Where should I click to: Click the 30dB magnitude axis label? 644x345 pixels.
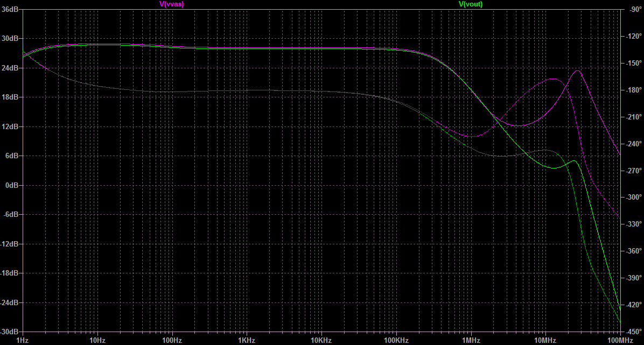coord(10,38)
